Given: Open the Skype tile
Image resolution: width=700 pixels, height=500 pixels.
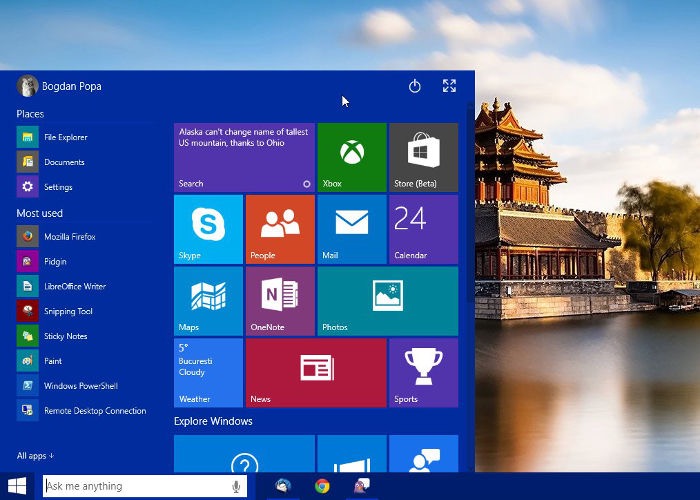Looking at the screenshot, I should point(208,229).
